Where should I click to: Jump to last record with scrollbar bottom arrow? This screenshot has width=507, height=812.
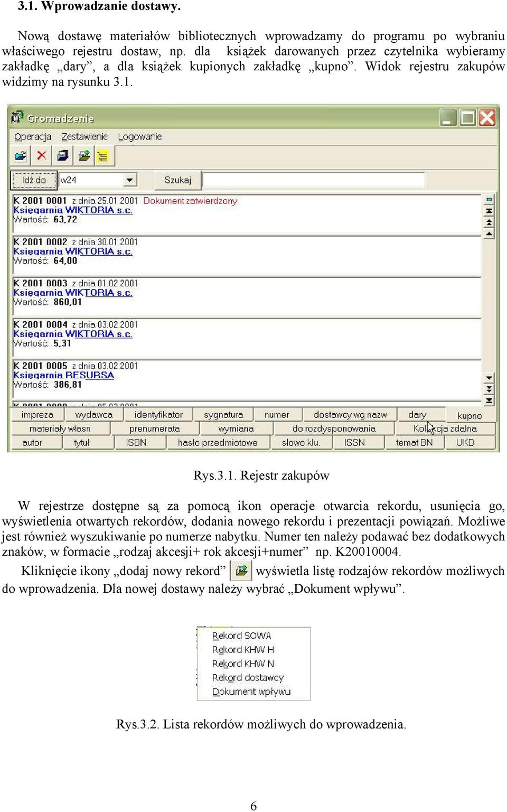point(489,400)
